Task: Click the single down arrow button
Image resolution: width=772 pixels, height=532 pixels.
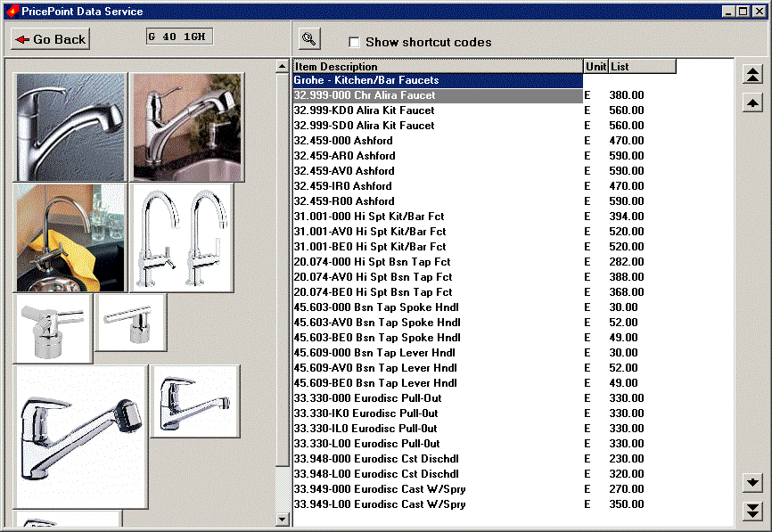Action: (x=752, y=482)
